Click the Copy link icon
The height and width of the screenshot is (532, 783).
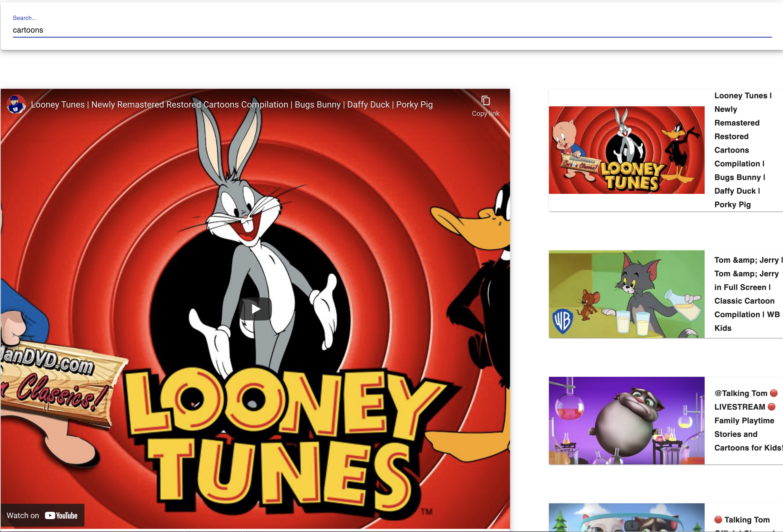[x=485, y=101]
